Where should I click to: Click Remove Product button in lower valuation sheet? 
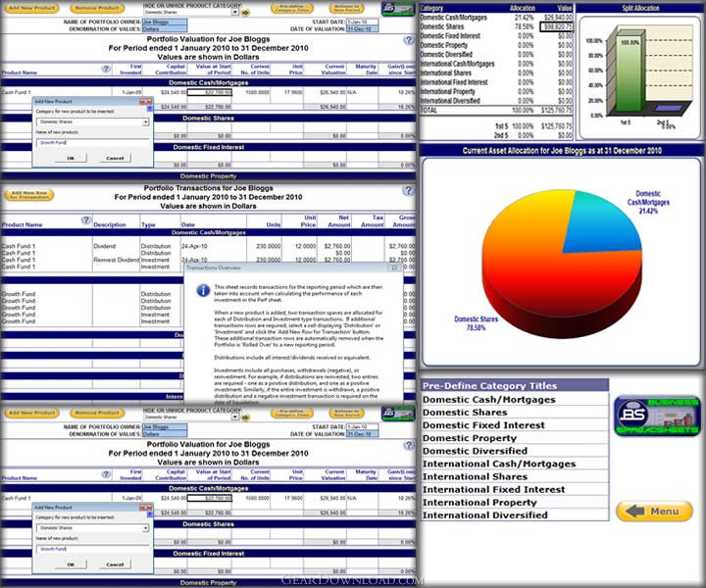tap(97, 413)
